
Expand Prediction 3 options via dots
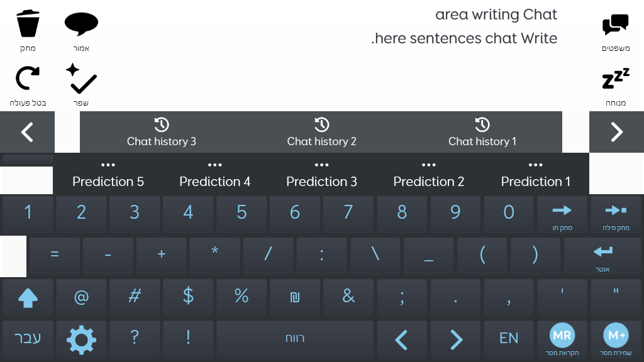321,165
